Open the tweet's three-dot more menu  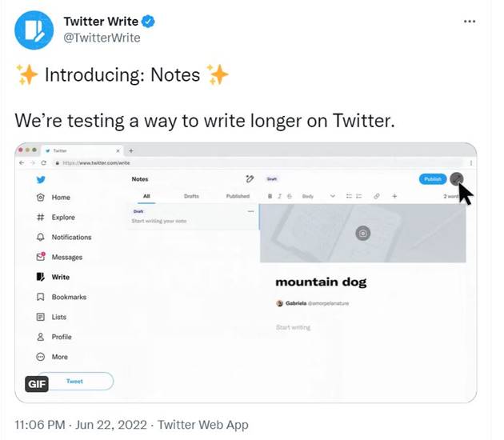tap(470, 22)
